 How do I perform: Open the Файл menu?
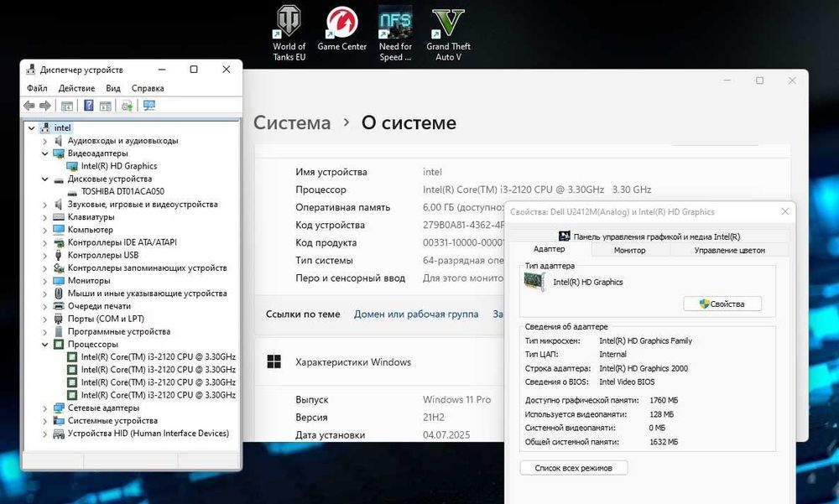click(x=37, y=88)
